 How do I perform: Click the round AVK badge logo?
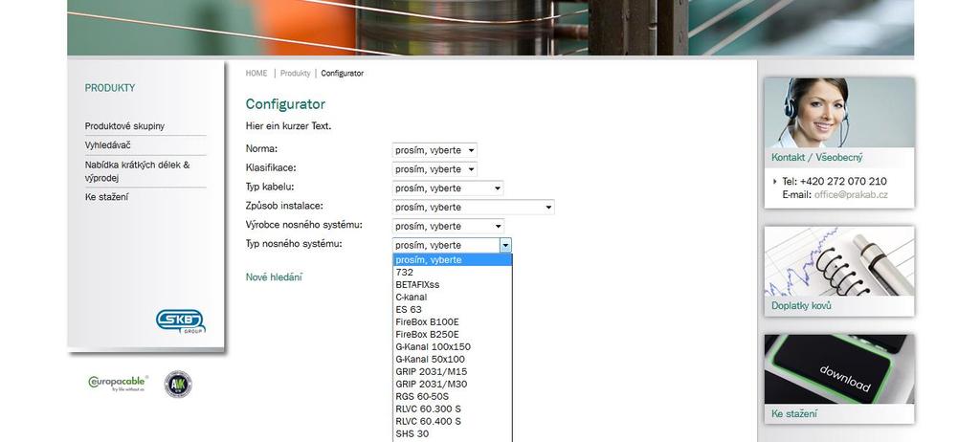178,384
